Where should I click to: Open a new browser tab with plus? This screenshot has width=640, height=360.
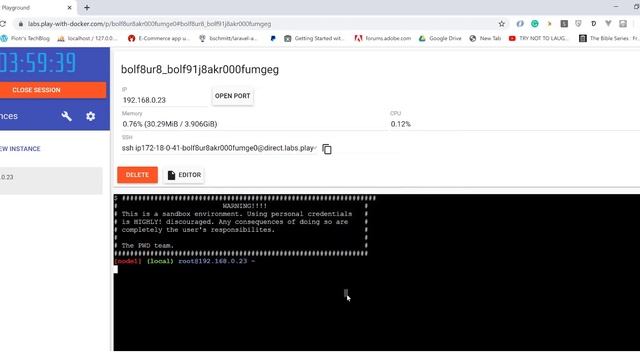(x=87, y=8)
